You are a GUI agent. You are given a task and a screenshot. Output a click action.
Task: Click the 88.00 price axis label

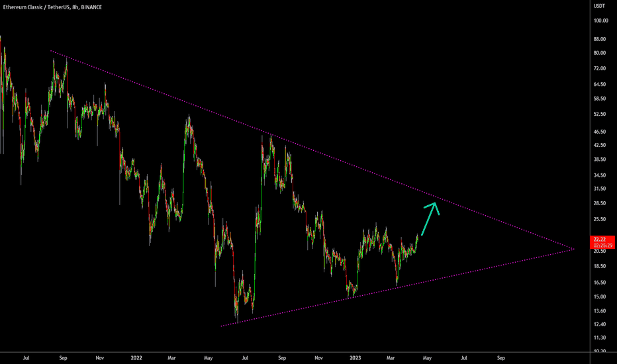pos(600,39)
